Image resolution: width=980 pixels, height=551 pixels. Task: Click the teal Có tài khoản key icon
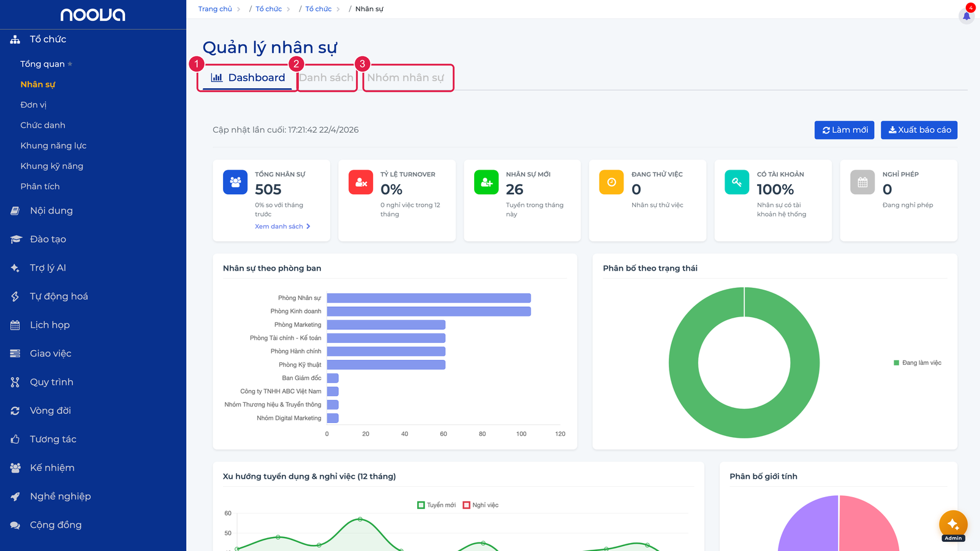tap(737, 182)
